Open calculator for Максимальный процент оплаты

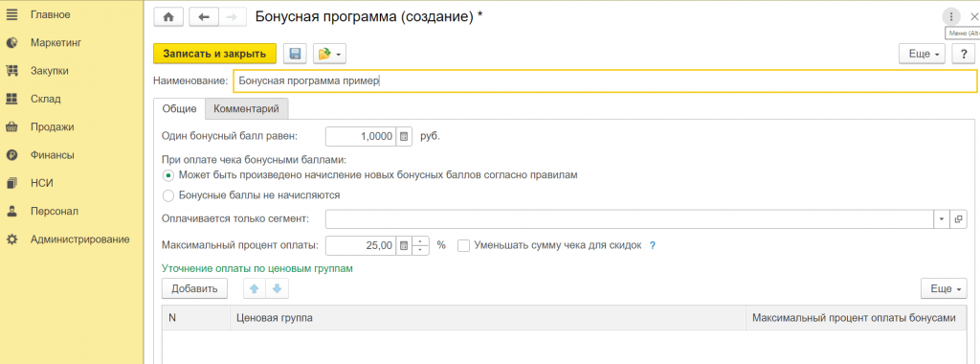click(404, 246)
